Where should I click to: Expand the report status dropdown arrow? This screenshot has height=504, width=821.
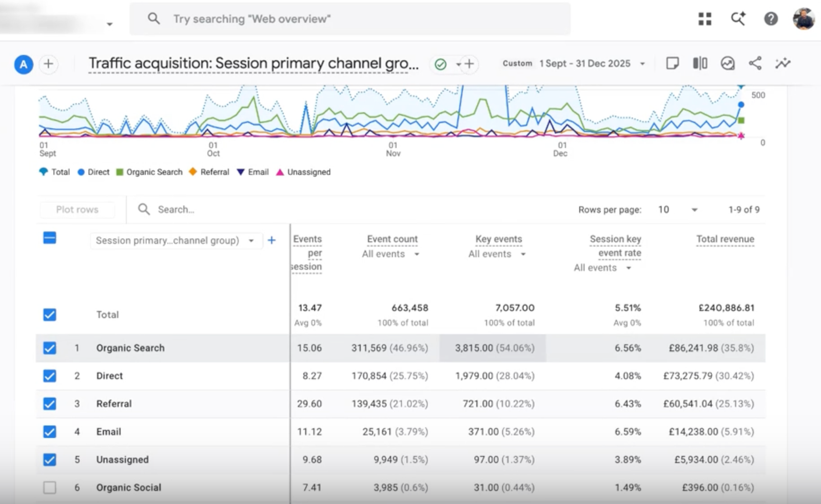coord(458,65)
